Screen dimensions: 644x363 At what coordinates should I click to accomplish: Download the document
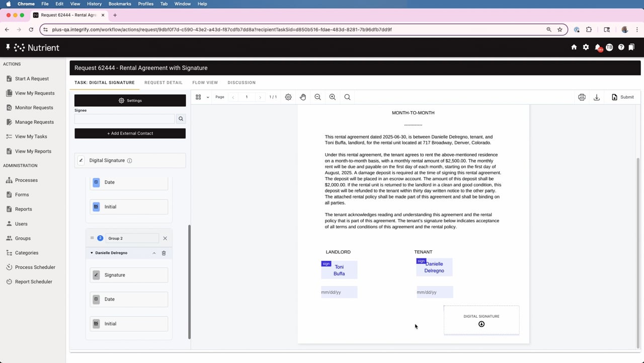pos(597,97)
